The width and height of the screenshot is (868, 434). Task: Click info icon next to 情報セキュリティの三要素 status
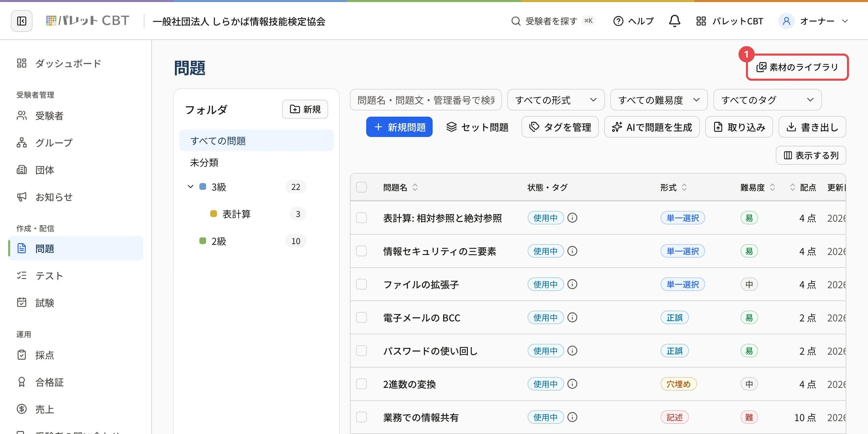(x=572, y=251)
